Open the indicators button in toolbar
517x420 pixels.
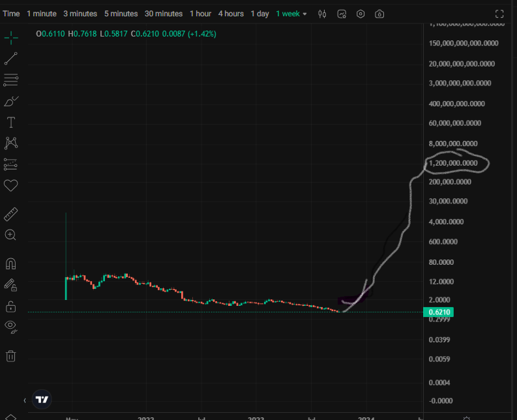342,14
